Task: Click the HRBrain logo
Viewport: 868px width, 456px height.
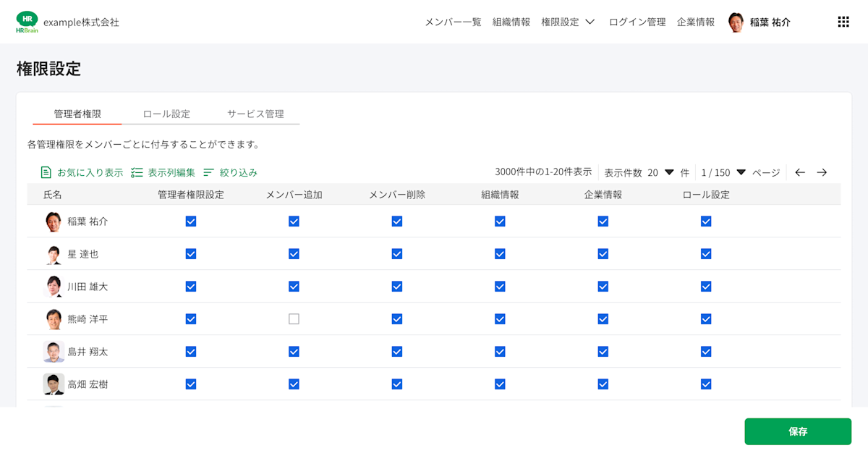Action: pos(27,21)
